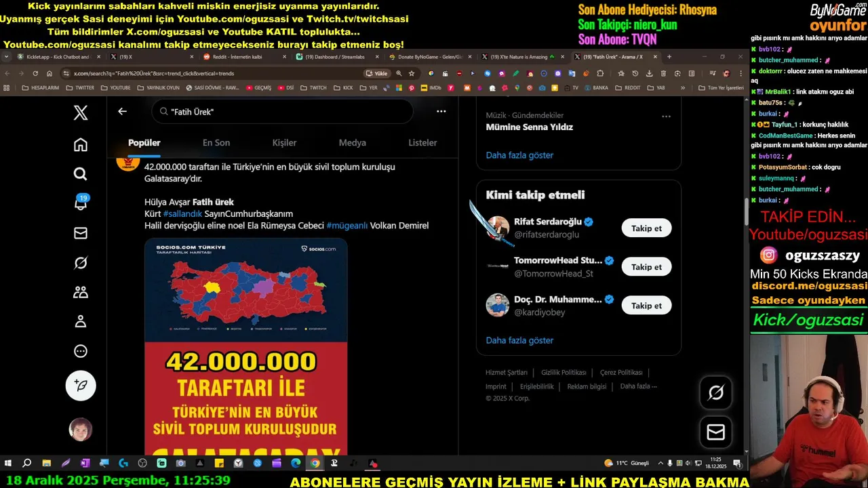Open Chrome in the Windows taskbar
Screen dimensions: 868x488
[315, 463]
